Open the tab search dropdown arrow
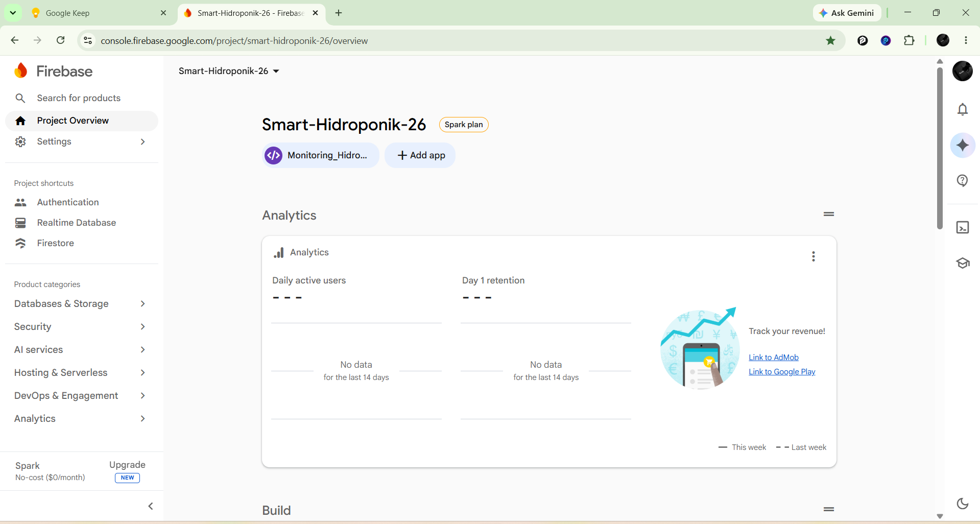980x524 pixels. 13,13
